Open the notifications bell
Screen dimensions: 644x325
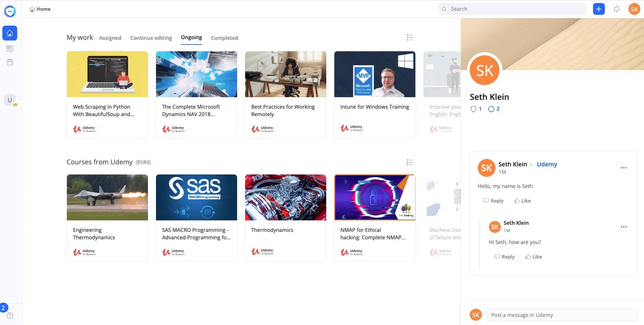(x=617, y=9)
